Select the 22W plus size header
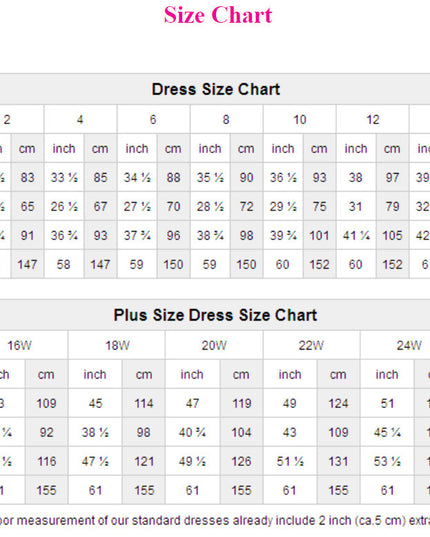 pos(311,345)
